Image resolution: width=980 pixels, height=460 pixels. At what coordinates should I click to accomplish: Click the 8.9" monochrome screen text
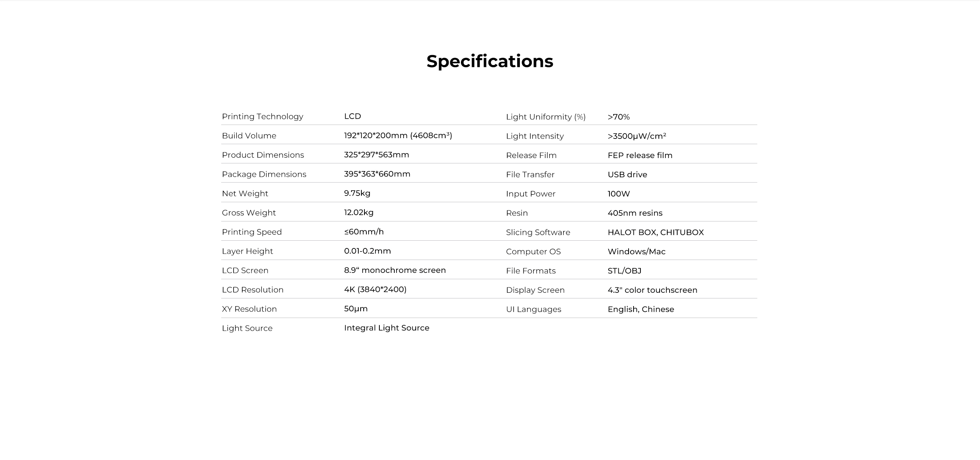395,270
